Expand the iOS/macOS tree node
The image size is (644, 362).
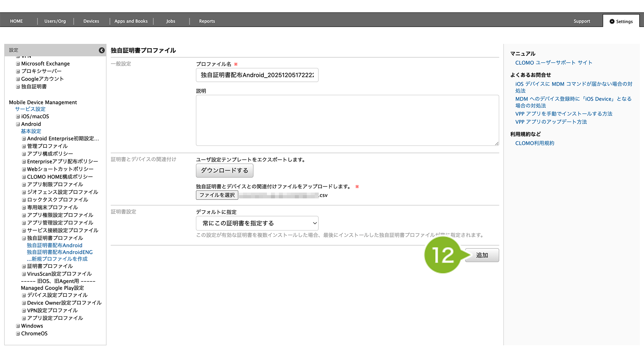point(18,117)
